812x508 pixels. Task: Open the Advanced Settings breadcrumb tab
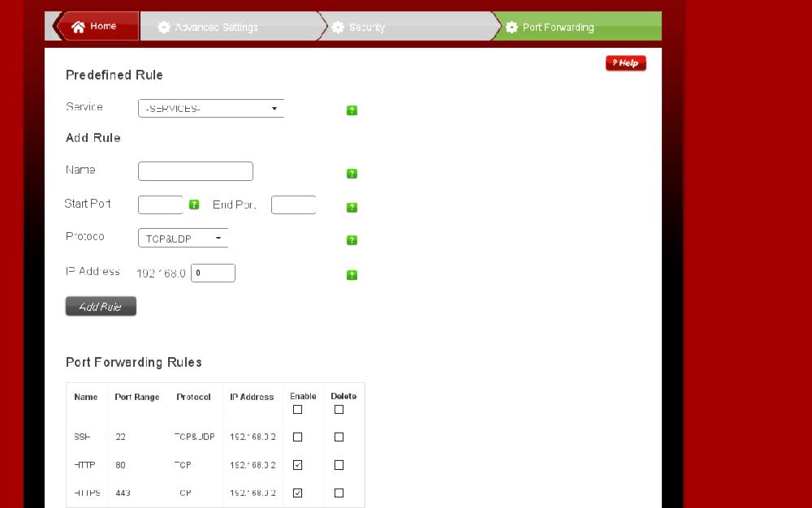233,27
